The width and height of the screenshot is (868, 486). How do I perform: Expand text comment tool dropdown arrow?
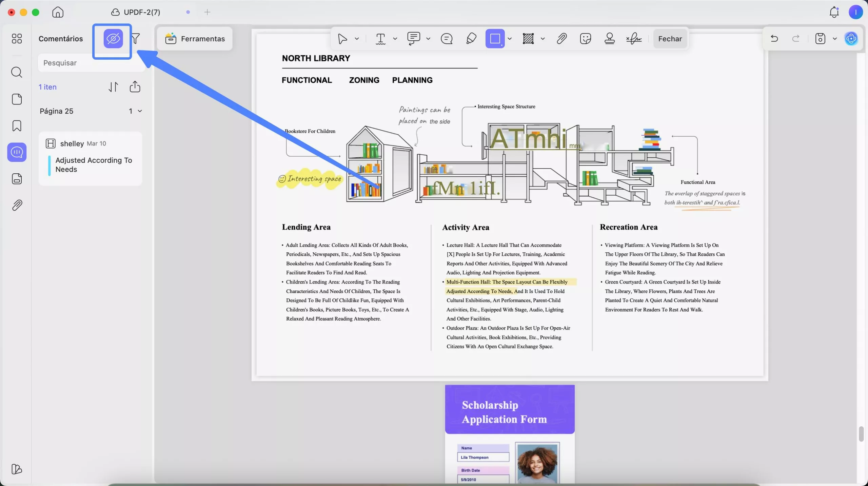(x=395, y=39)
